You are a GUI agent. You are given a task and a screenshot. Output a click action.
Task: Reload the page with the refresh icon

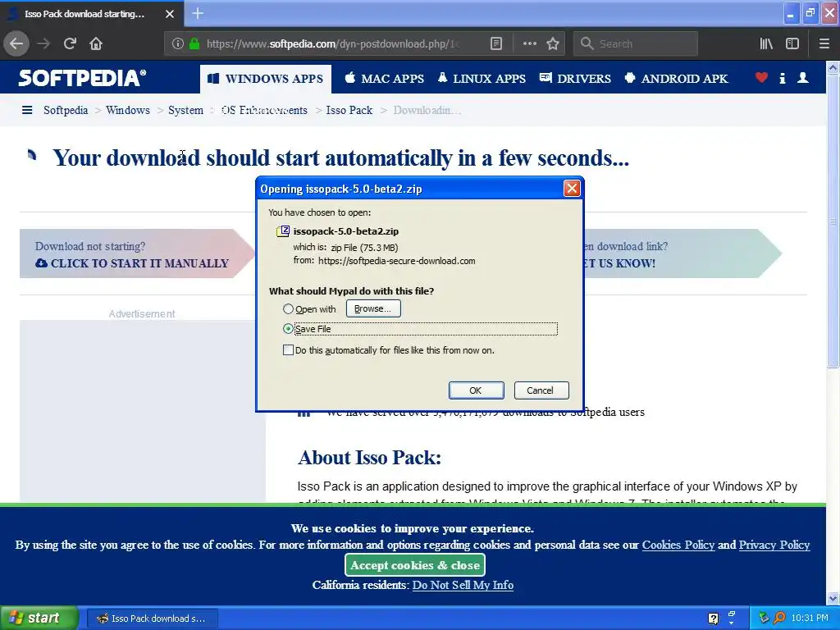70,43
